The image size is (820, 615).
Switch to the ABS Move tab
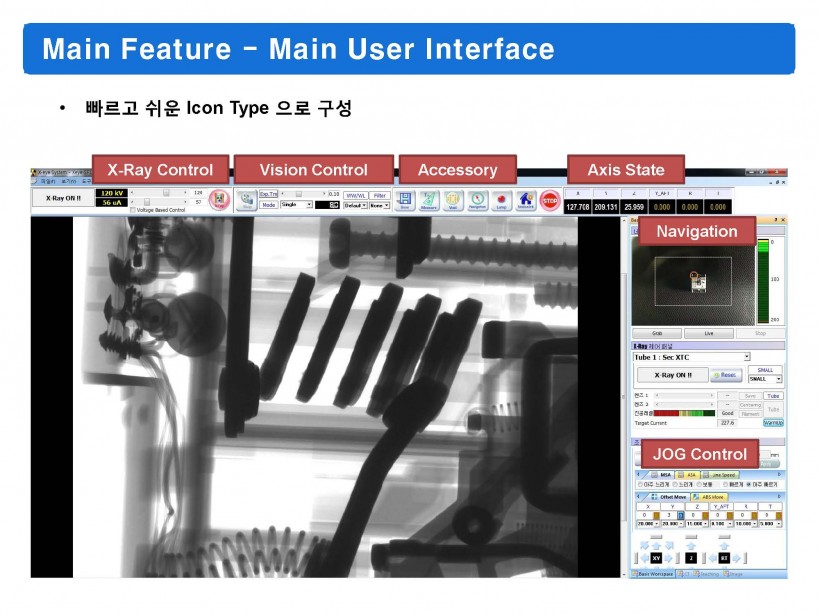pos(709,497)
